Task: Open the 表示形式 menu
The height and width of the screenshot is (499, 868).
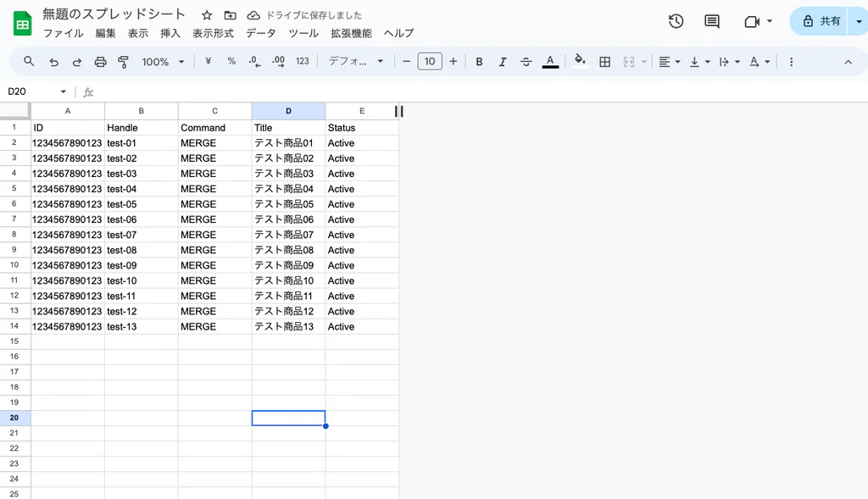Action: coord(213,33)
